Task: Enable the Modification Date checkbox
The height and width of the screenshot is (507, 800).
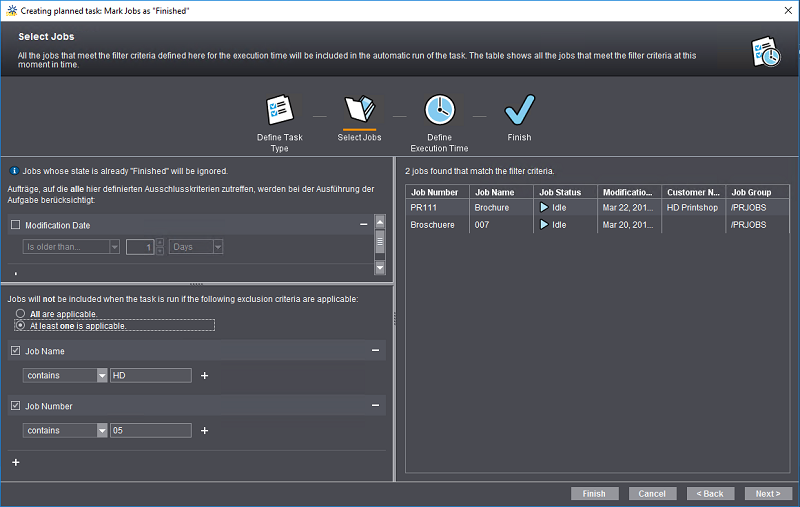Action: tap(15, 225)
